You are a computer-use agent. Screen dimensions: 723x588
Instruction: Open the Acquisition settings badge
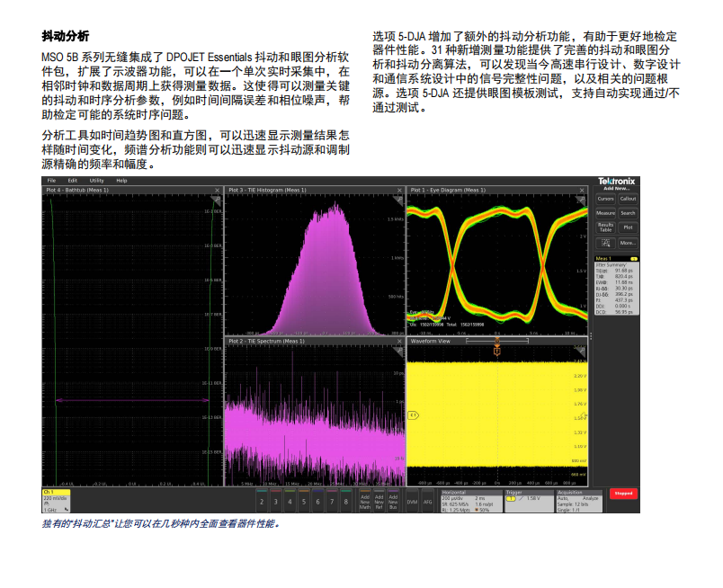(579, 501)
